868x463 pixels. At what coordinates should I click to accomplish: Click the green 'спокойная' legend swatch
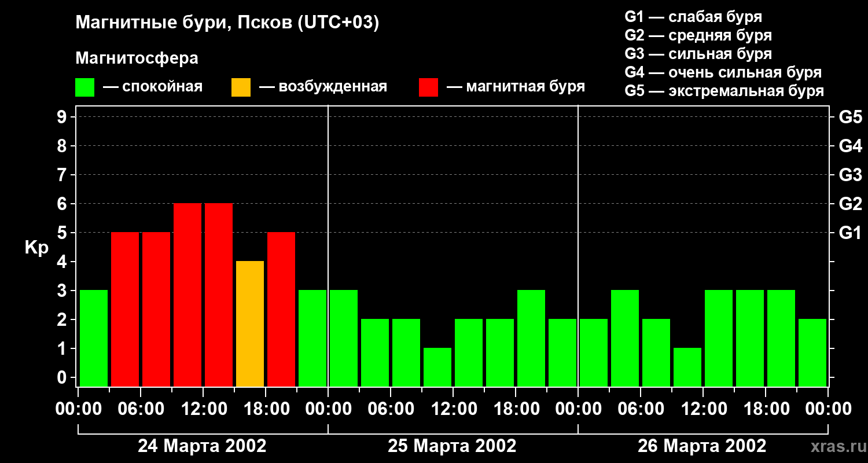click(85, 87)
